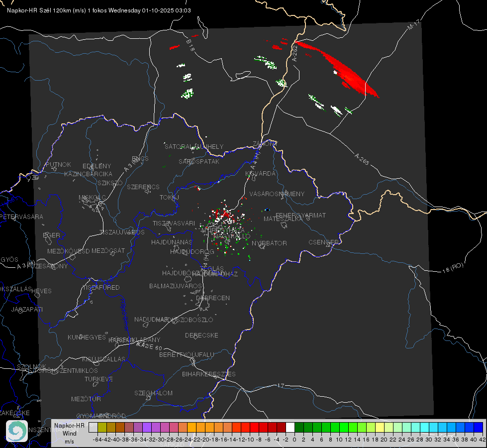Select the MISKOLC city label
The height and width of the screenshot is (448, 487).
pos(92,198)
